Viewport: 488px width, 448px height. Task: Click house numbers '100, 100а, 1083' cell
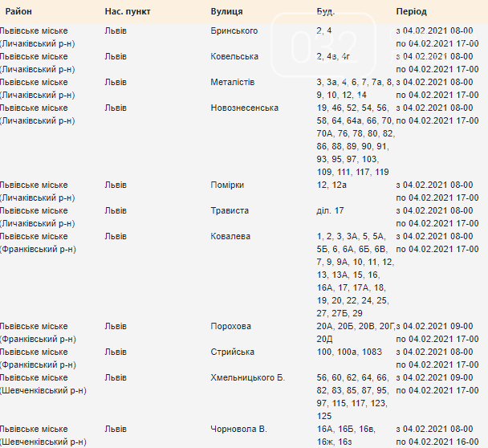(349, 352)
